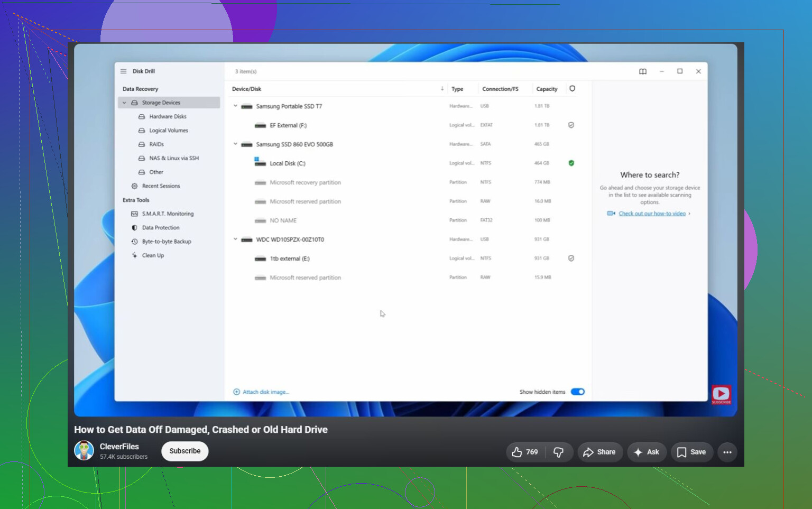The width and height of the screenshot is (812, 509).
Task: Select Logical Volumes in sidebar
Action: pos(168,131)
